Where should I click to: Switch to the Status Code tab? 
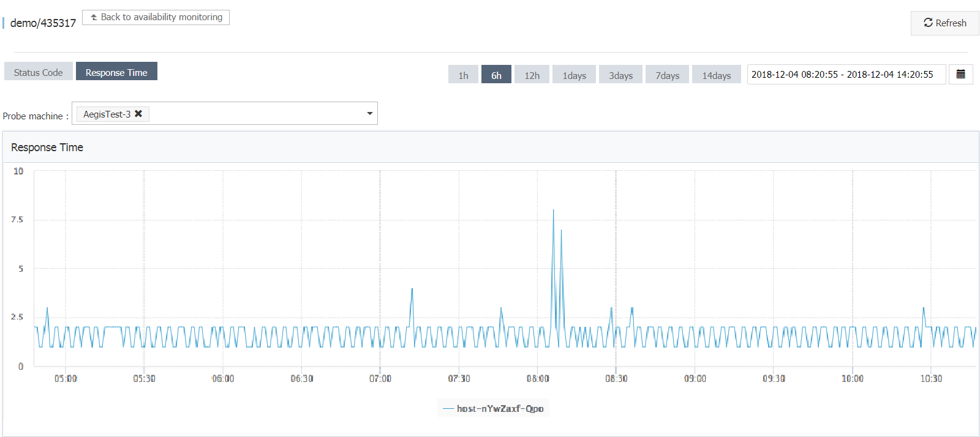pos(38,72)
